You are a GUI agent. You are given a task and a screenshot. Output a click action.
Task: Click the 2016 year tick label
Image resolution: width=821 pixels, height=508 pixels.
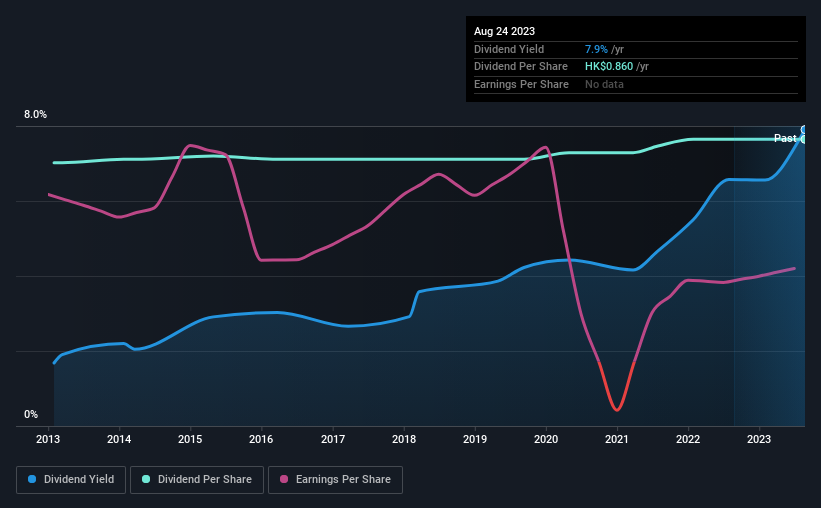click(261, 438)
